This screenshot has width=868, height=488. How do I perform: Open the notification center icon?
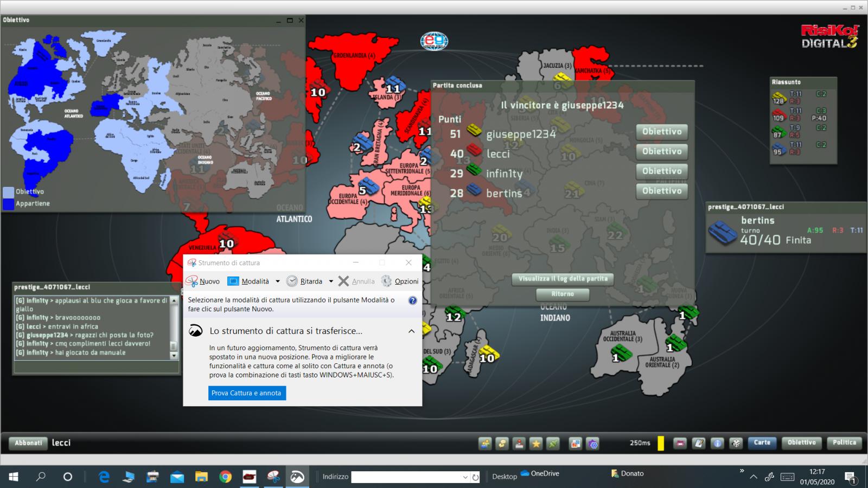click(x=850, y=477)
